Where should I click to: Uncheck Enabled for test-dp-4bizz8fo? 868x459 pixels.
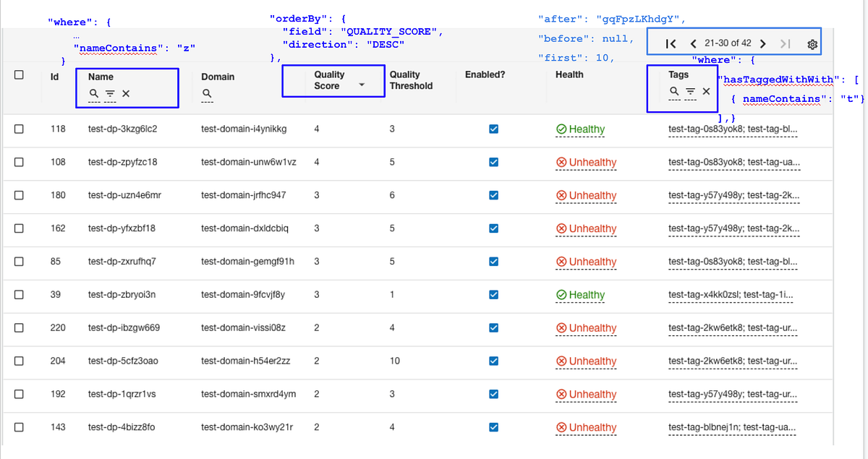click(x=493, y=427)
